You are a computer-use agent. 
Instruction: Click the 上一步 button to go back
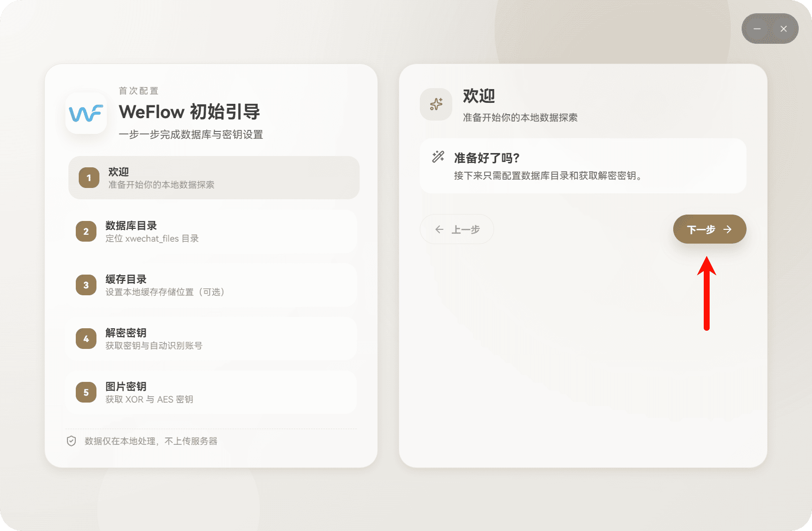coord(457,229)
